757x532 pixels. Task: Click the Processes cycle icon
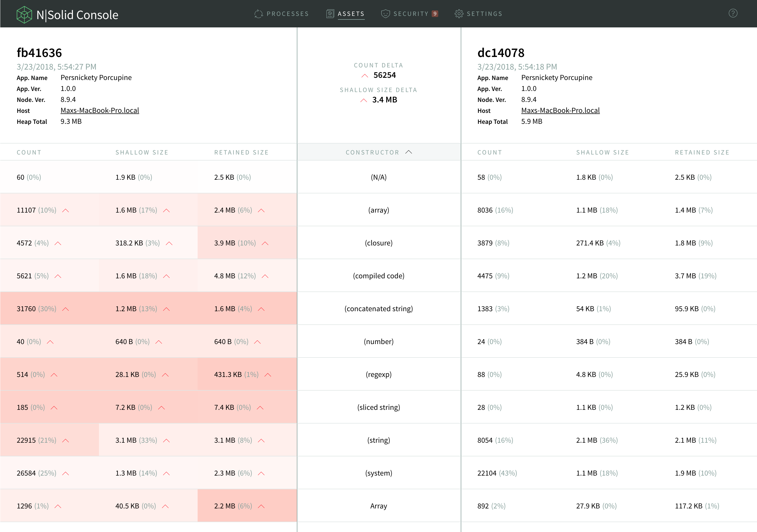point(258,14)
